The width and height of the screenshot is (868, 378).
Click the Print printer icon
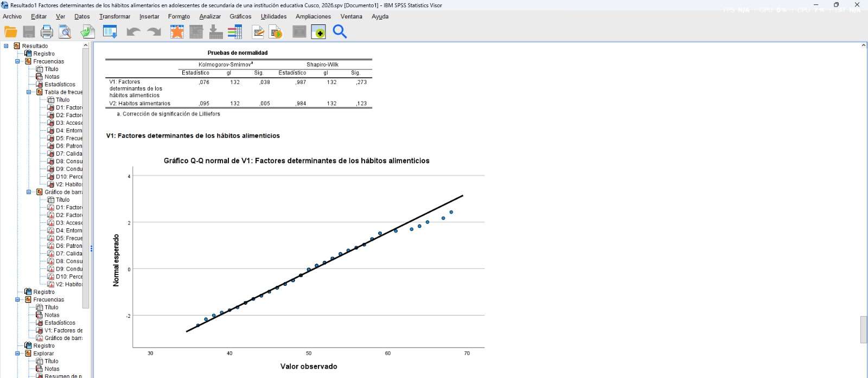(47, 32)
